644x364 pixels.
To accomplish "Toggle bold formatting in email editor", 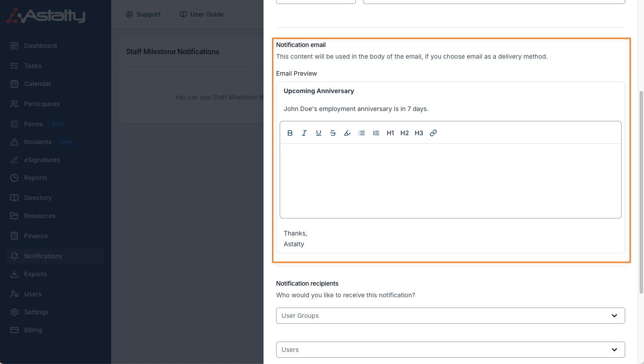I will (290, 133).
